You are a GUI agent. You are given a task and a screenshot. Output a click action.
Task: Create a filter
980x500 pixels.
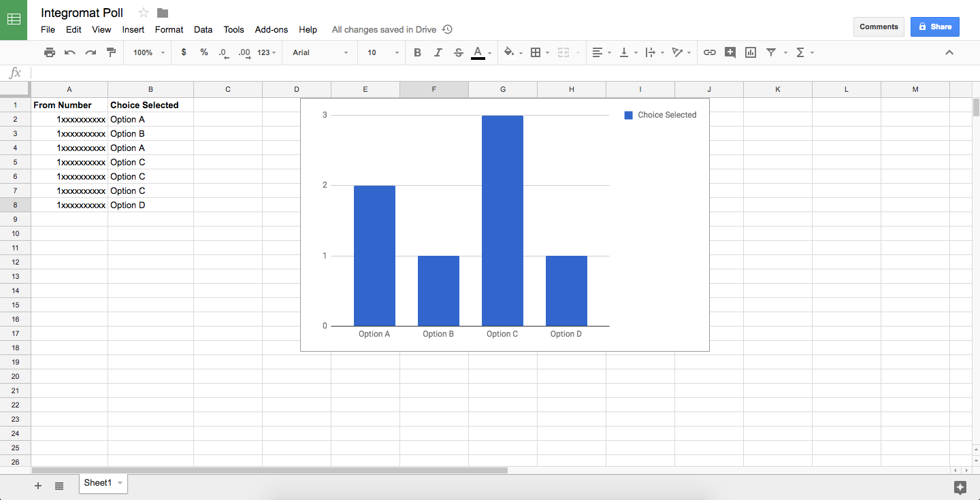click(x=771, y=52)
